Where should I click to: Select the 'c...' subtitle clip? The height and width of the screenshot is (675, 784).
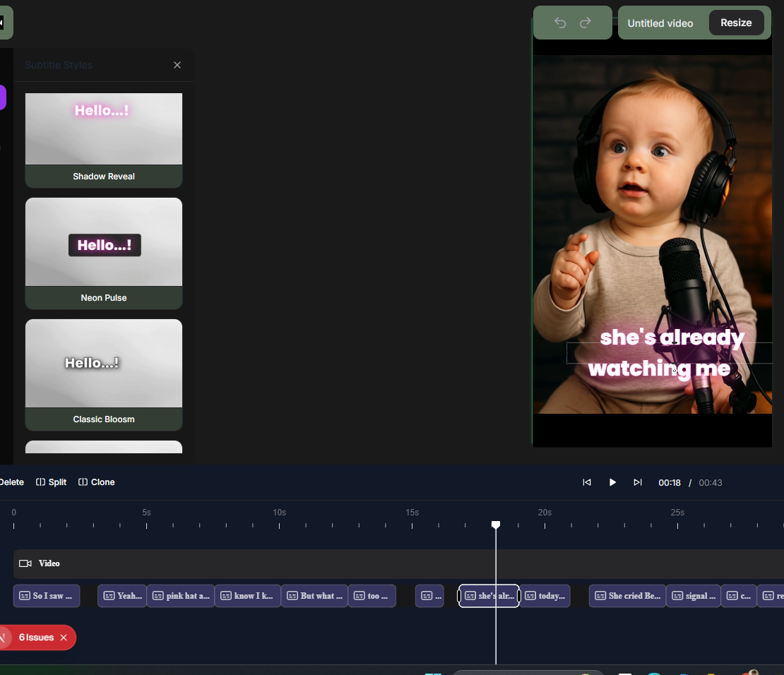click(x=739, y=596)
